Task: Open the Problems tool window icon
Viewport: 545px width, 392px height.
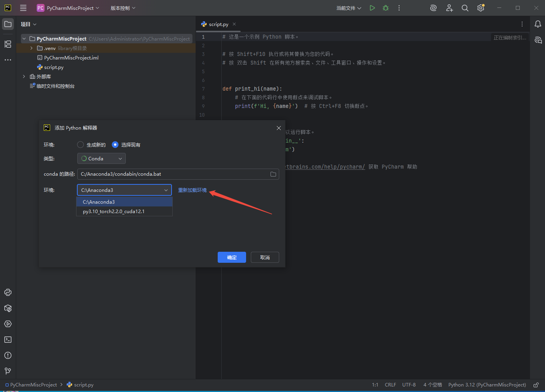Action: tap(8, 355)
